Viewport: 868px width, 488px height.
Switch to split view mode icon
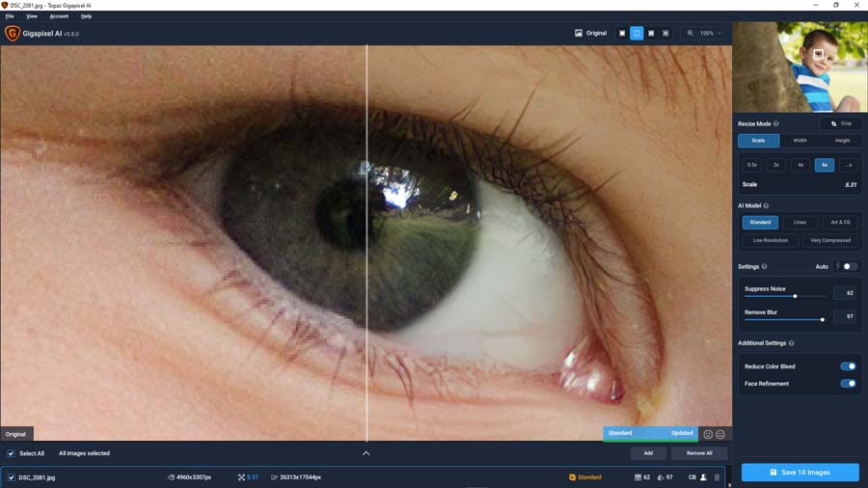(637, 33)
